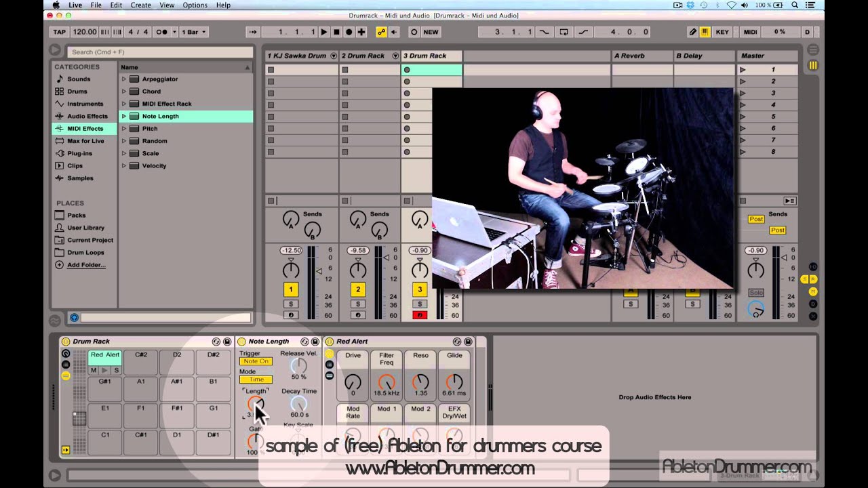Image resolution: width=868 pixels, height=488 pixels.
Task: Save the Note Length device preset
Action: [315, 342]
